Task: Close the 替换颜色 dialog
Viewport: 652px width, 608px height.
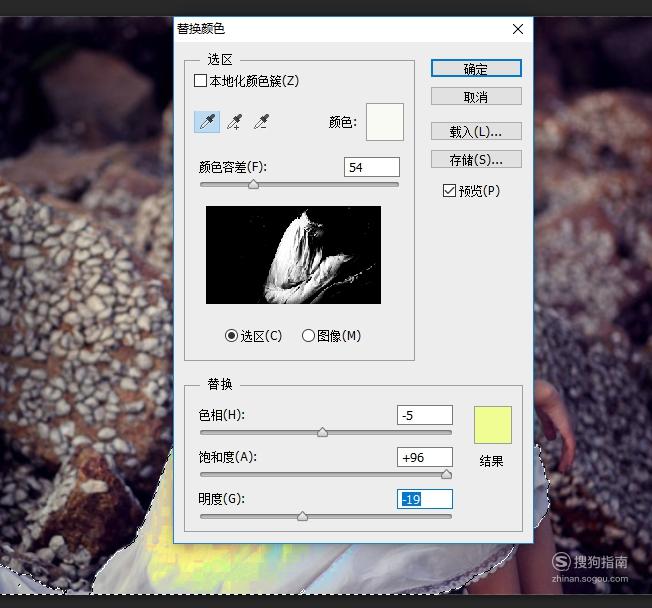Action: (518, 29)
